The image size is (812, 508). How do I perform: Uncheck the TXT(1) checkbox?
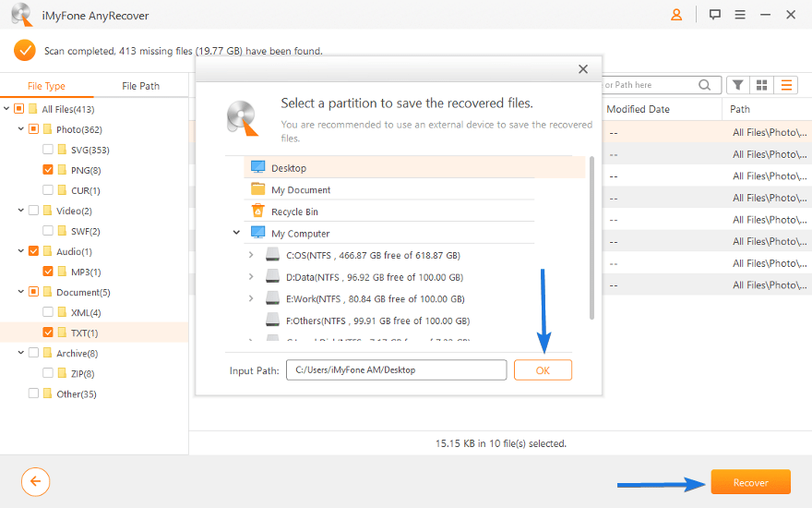click(48, 333)
